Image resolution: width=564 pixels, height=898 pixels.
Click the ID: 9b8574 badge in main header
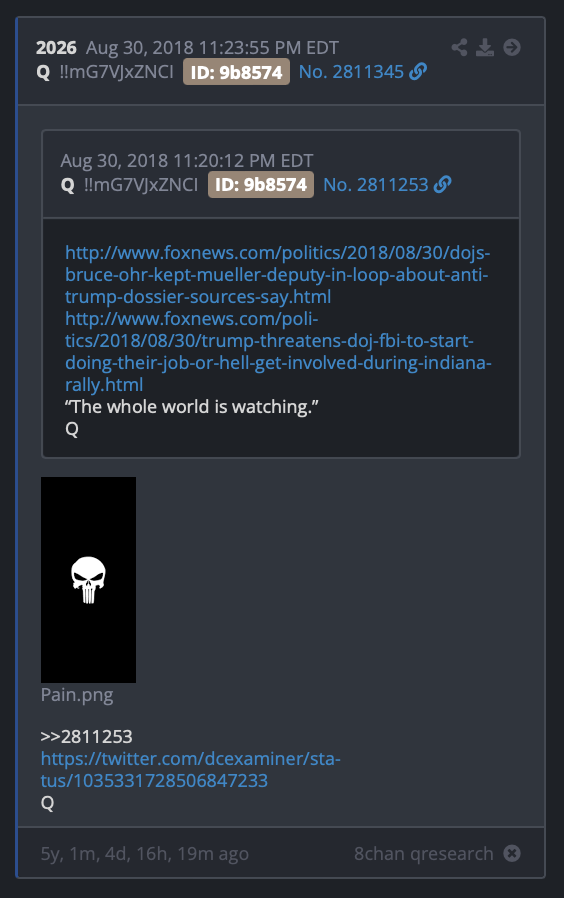click(x=236, y=72)
